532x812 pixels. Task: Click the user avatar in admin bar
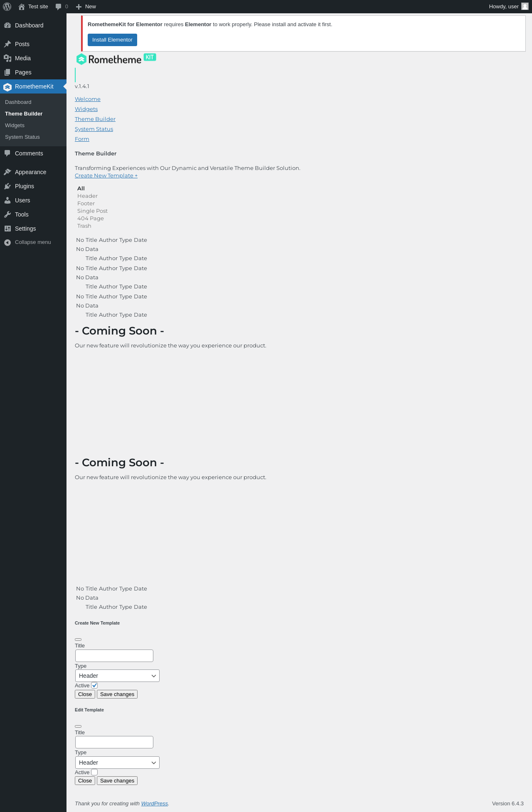click(525, 6)
